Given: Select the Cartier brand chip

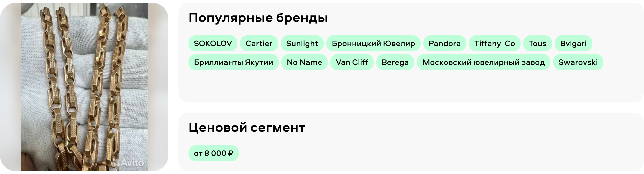Looking at the screenshot, I should 259,43.
